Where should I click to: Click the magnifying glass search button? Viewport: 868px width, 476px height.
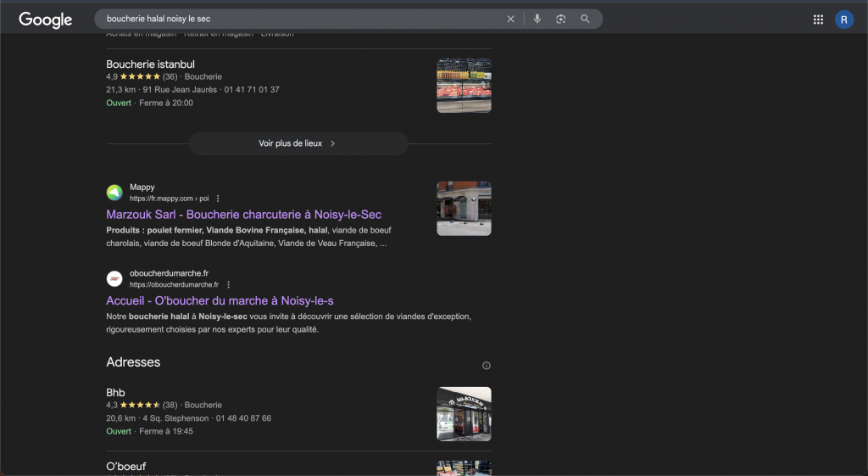coord(585,19)
